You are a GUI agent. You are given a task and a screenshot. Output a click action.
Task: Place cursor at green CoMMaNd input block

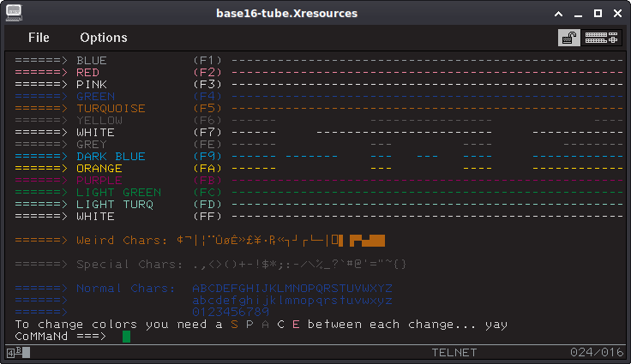pyautogui.click(x=126, y=337)
